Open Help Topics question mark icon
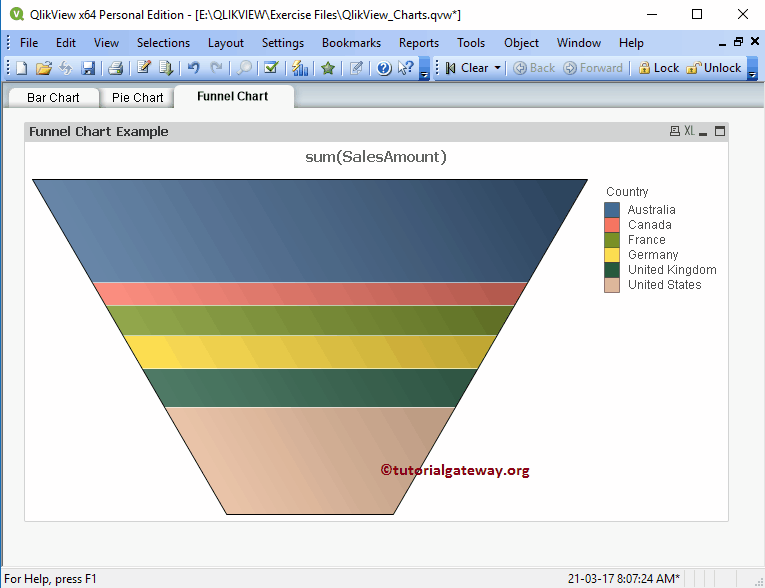This screenshot has height=588, width=765. [x=384, y=68]
